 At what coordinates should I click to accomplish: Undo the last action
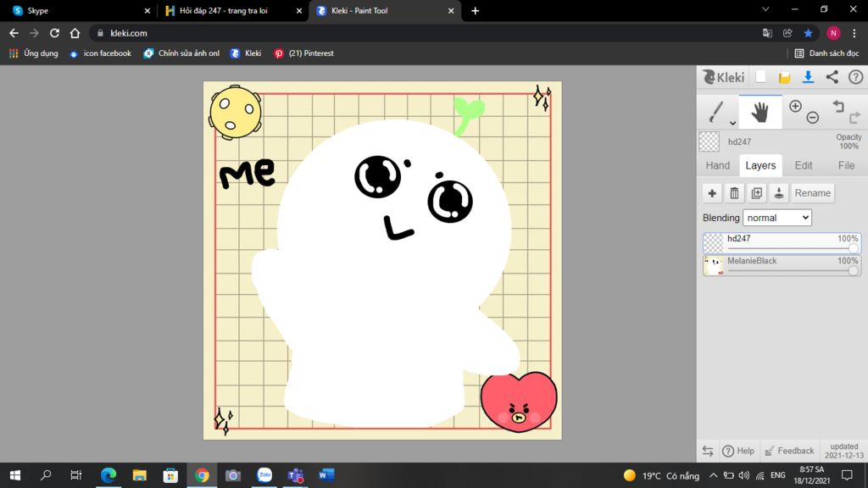pyautogui.click(x=838, y=106)
